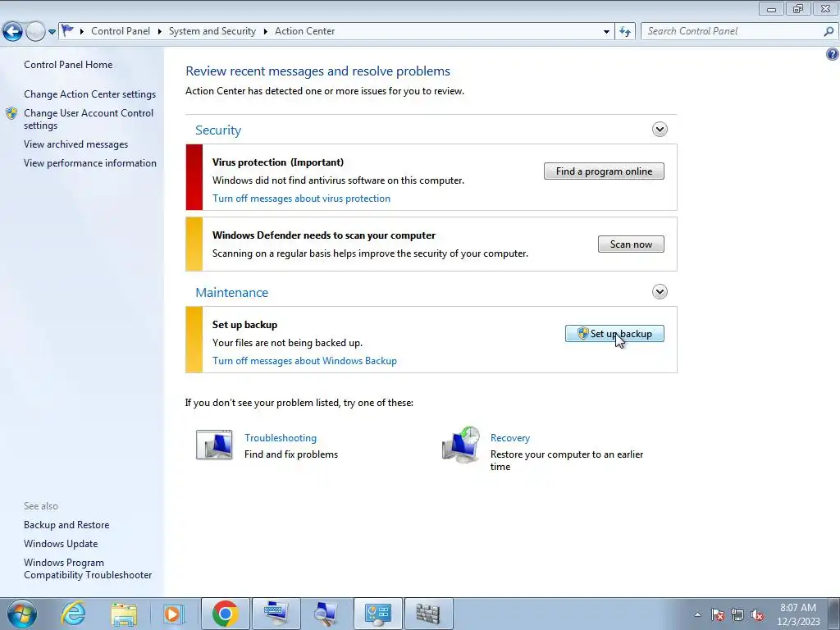
Task: Click muted volume icon in tray
Action: [757, 614]
